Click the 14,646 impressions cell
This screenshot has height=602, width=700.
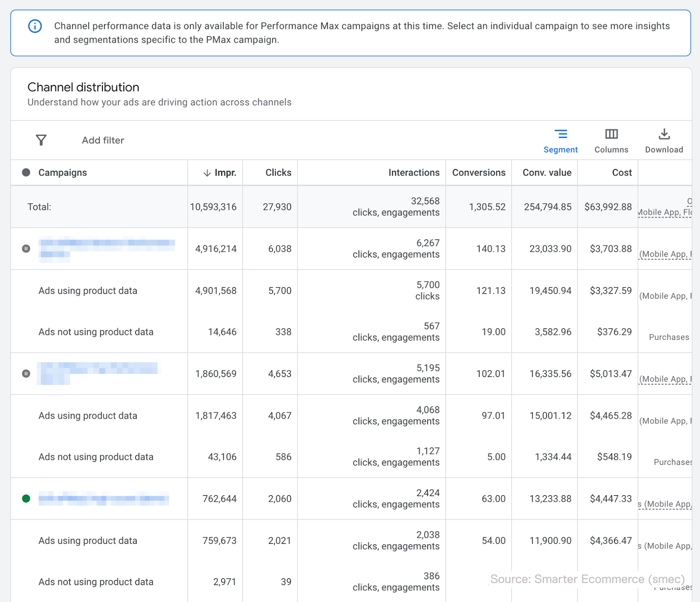(x=222, y=332)
